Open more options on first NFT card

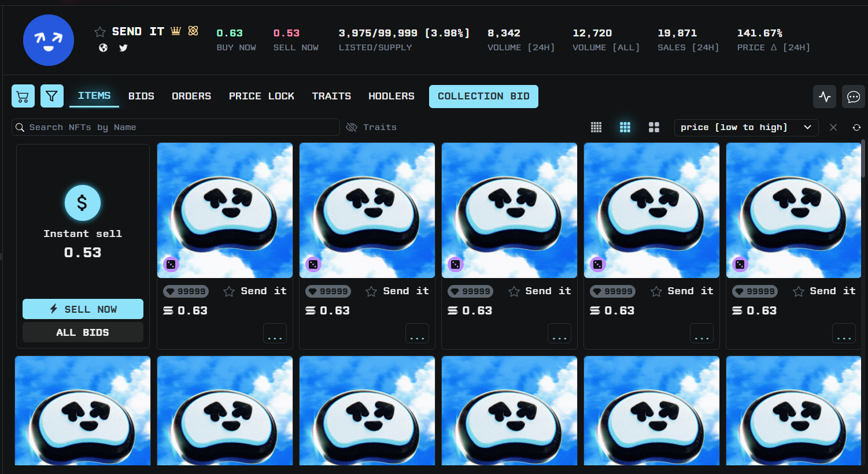pyautogui.click(x=275, y=334)
